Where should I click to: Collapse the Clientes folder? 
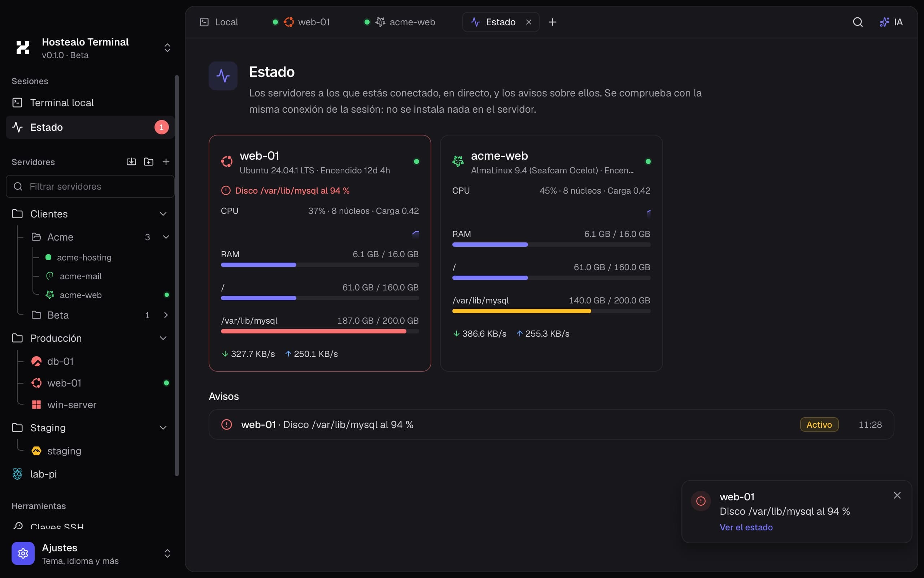pos(163,214)
